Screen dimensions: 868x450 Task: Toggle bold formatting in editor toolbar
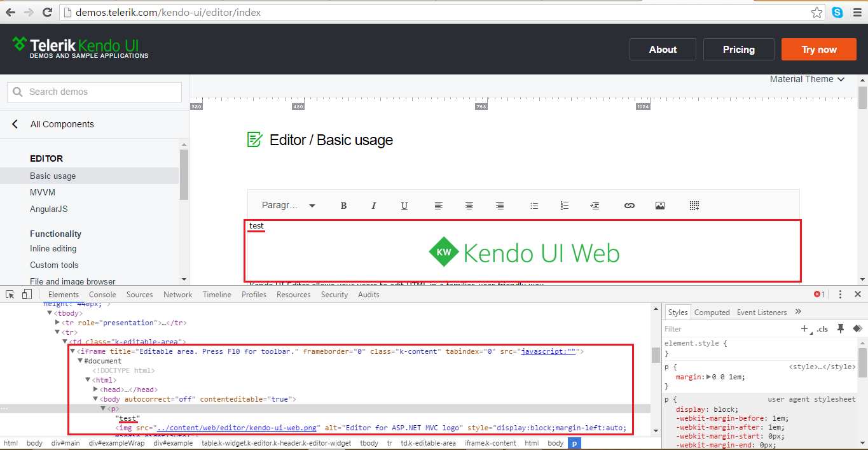coord(343,206)
